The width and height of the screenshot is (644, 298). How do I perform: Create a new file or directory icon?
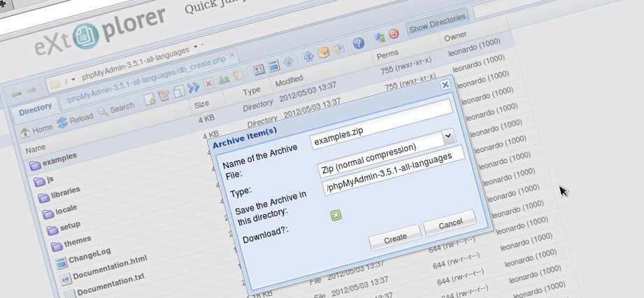150,99
